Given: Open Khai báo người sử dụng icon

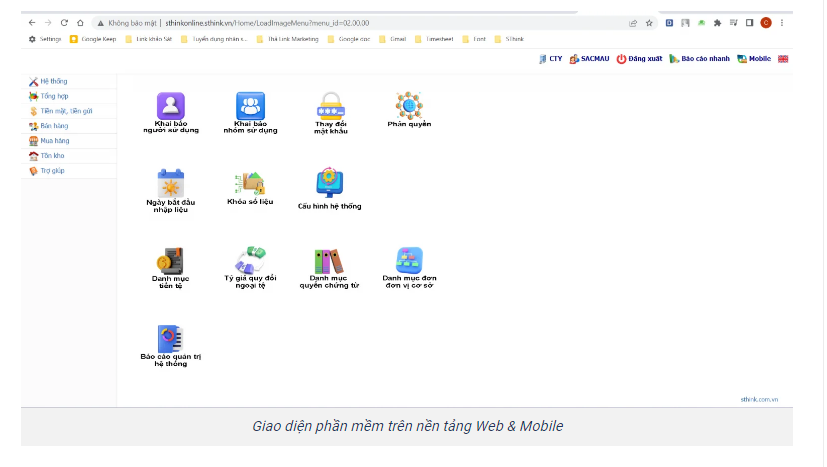Looking at the screenshot, I should coord(171,105).
